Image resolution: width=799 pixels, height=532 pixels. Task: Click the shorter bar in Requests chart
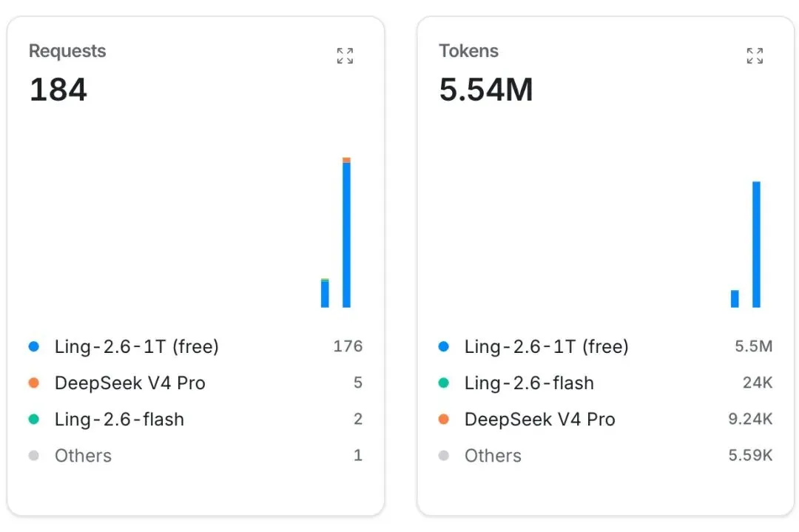(x=325, y=293)
